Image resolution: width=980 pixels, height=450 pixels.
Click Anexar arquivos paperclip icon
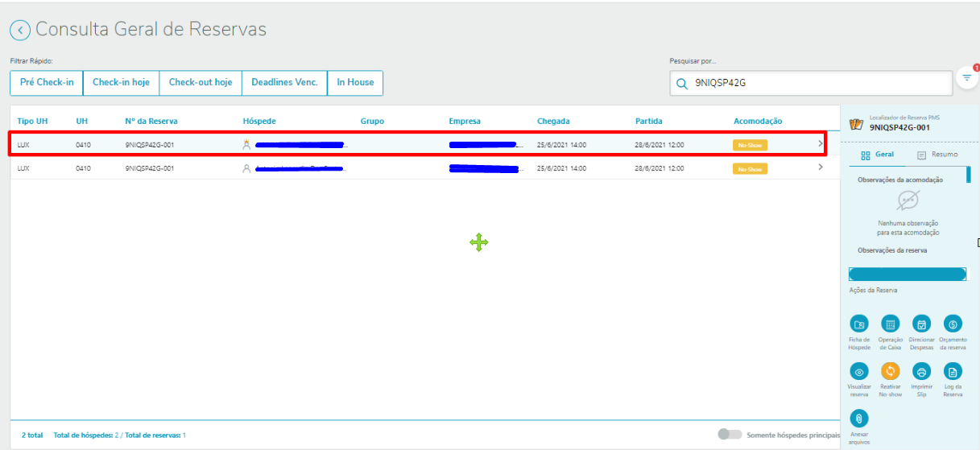point(859,419)
